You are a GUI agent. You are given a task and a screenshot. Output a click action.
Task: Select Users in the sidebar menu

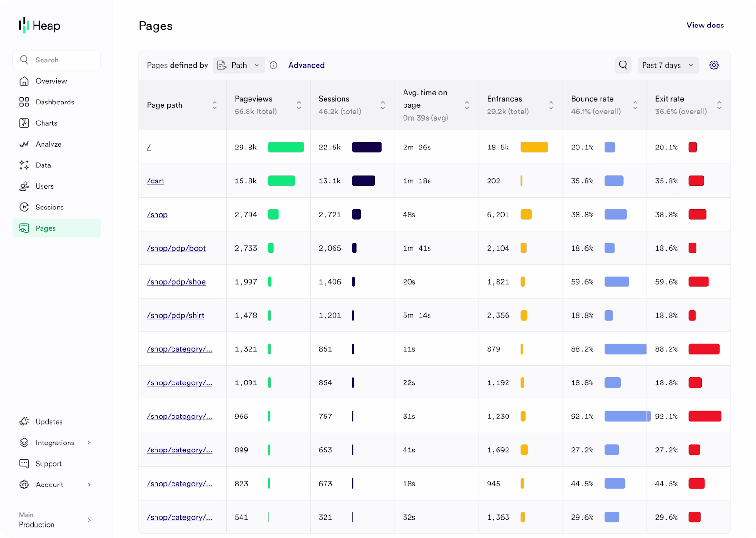(x=44, y=186)
